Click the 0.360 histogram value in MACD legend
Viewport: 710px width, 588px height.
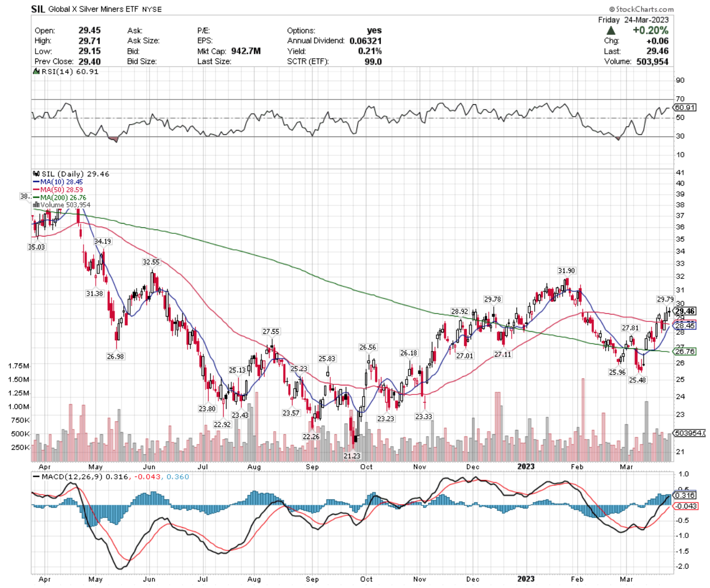click(x=178, y=477)
